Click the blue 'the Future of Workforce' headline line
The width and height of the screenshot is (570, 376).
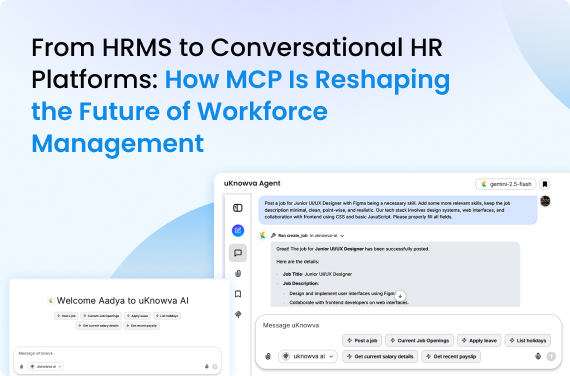point(180,111)
